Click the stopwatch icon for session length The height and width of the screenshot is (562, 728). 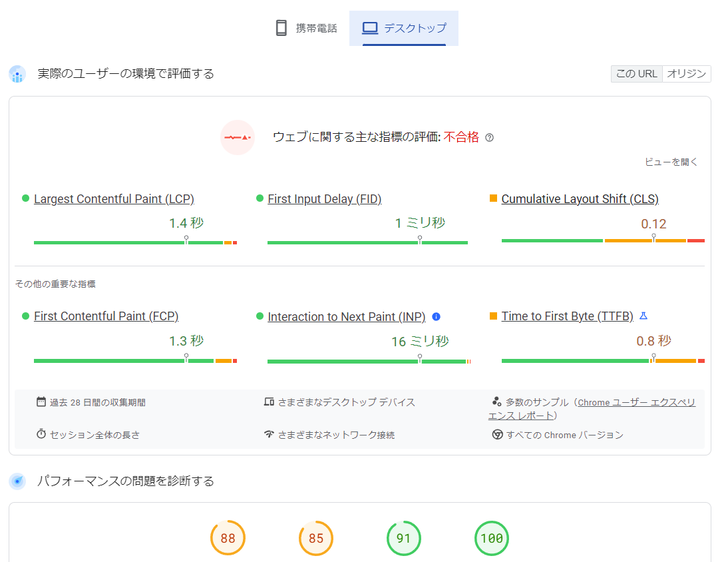pos(41,434)
